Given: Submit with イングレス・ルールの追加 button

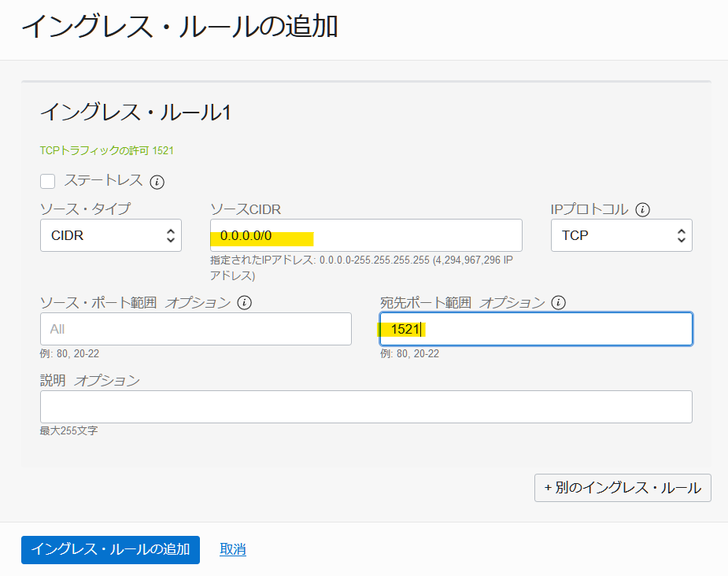Looking at the screenshot, I should pos(110,550).
